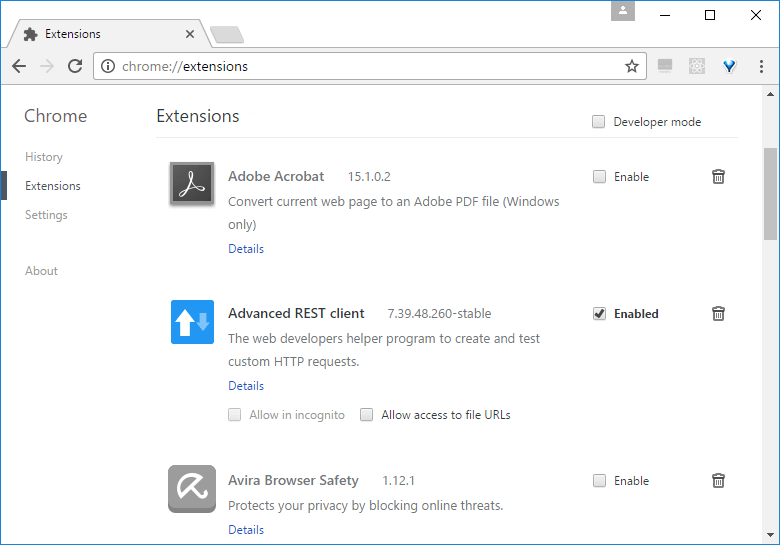Open Details link for Avira Browser Safety
780x545 pixels.
click(246, 530)
